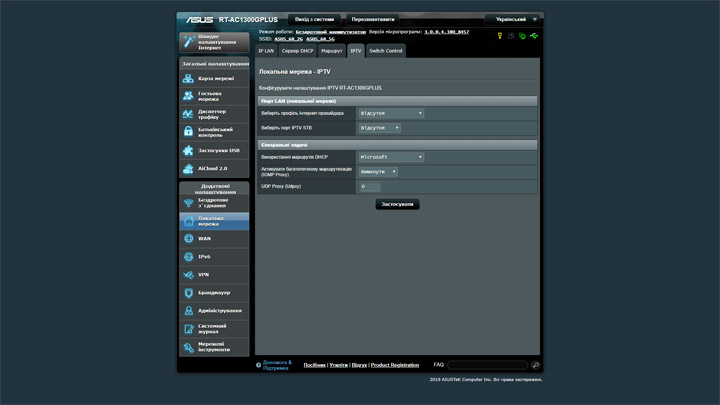This screenshot has height=405, width=720.
Task: Switch to the Сервер DHCP tab
Action: click(x=297, y=51)
